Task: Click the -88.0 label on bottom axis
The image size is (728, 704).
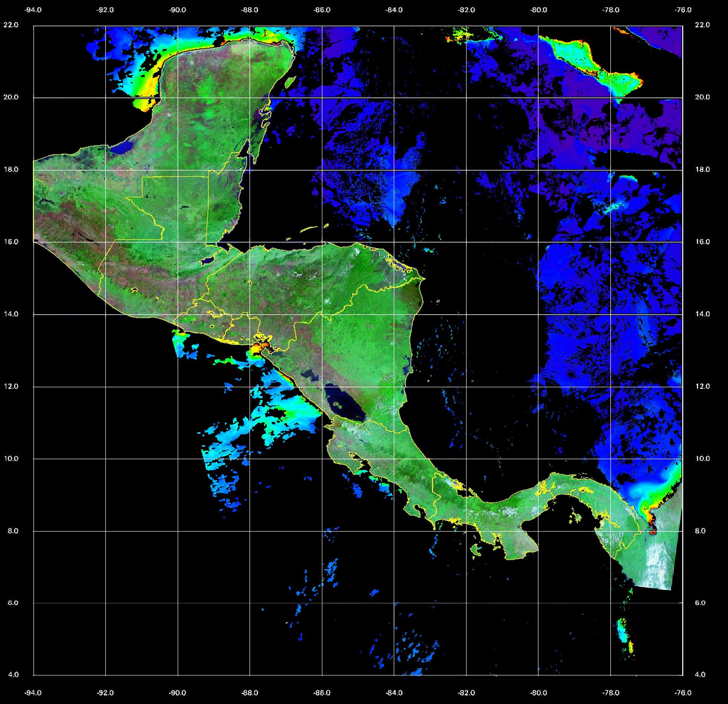Action: pos(249,693)
